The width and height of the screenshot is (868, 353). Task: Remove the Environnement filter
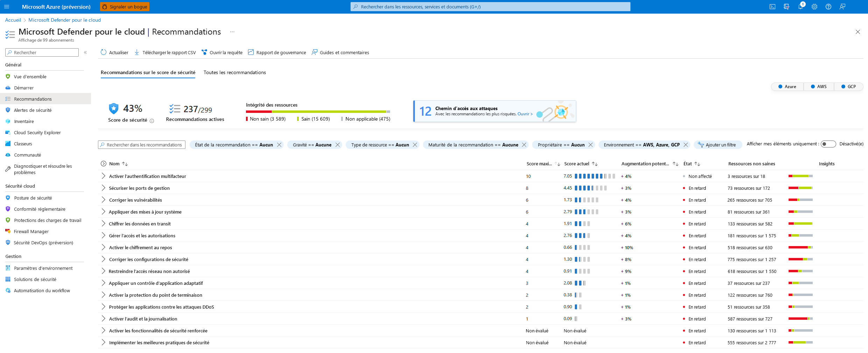pos(686,145)
